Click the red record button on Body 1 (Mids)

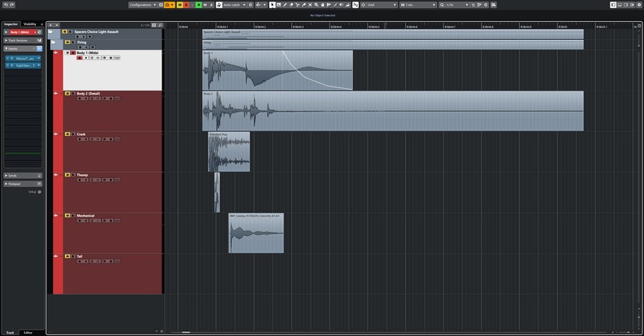pos(80,58)
